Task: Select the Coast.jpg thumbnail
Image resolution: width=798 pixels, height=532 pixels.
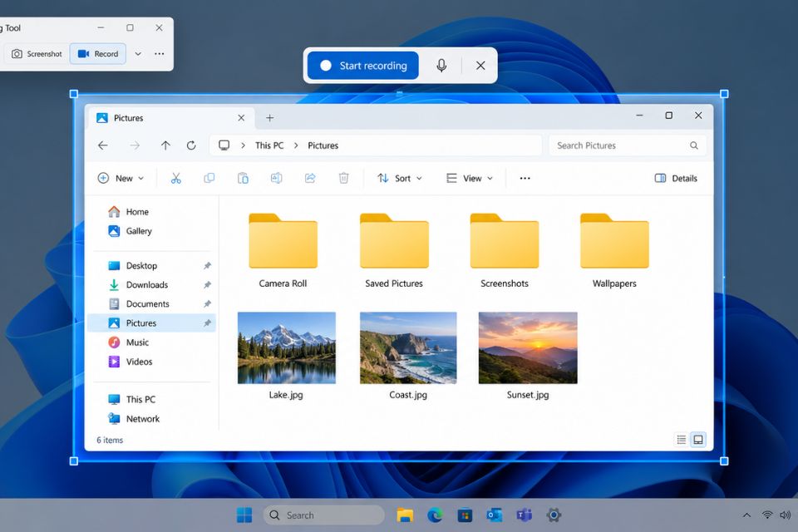Action: click(x=408, y=347)
